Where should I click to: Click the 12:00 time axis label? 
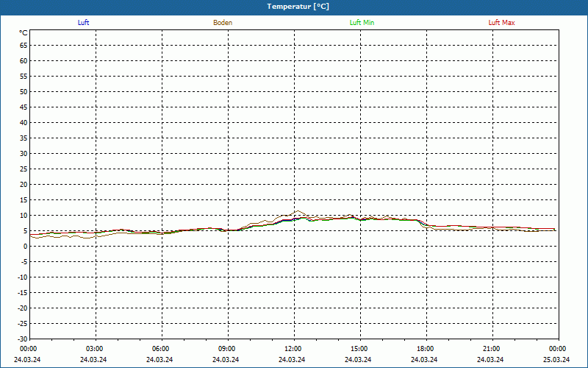click(293, 349)
